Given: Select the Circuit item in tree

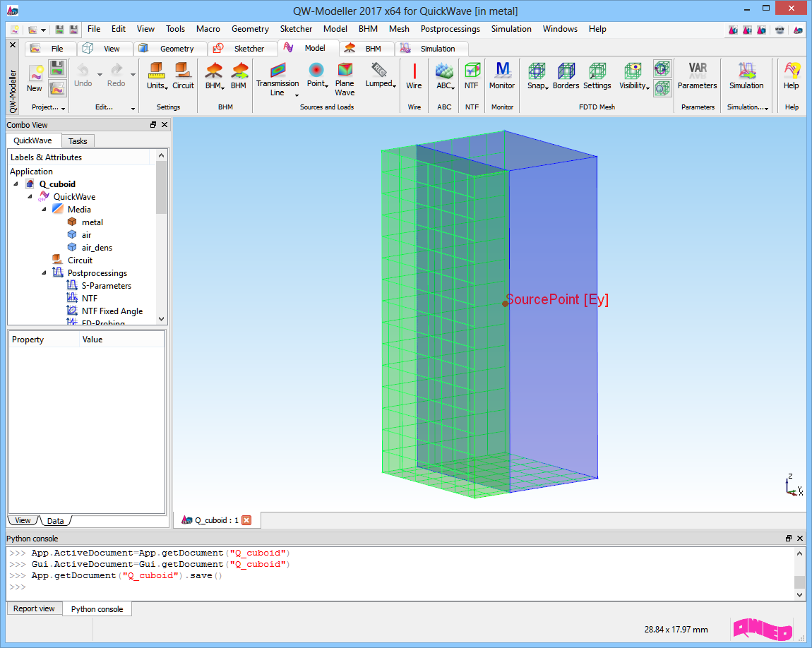Looking at the screenshot, I should 80,260.
